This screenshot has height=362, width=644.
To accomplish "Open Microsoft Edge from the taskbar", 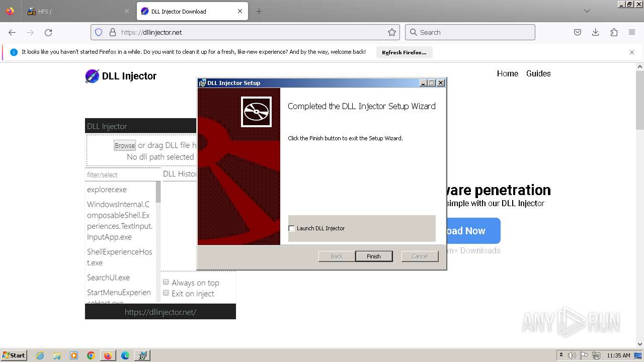I will 125,355.
